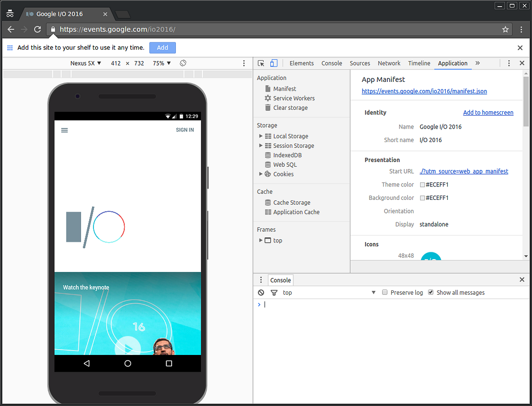Expand Local Storage in the sidebar
The image size is (532, 406).
click(x=261, y=136)
